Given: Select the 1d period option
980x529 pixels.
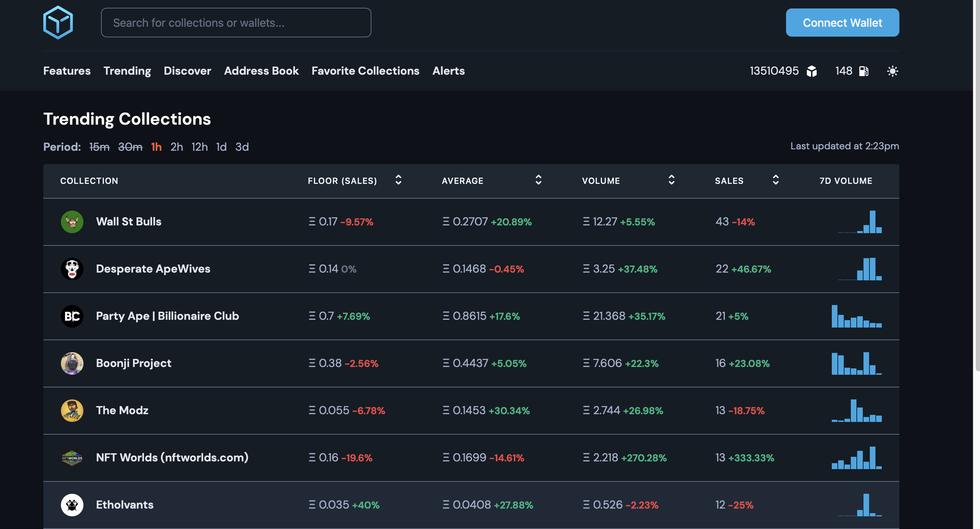Looking at the screenshot, I should 221,147.
